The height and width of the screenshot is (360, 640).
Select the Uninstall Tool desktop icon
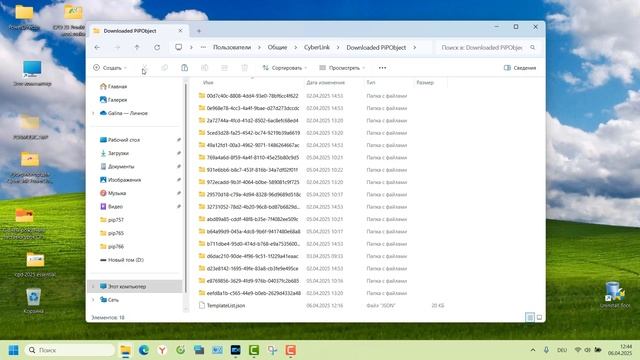615,295
